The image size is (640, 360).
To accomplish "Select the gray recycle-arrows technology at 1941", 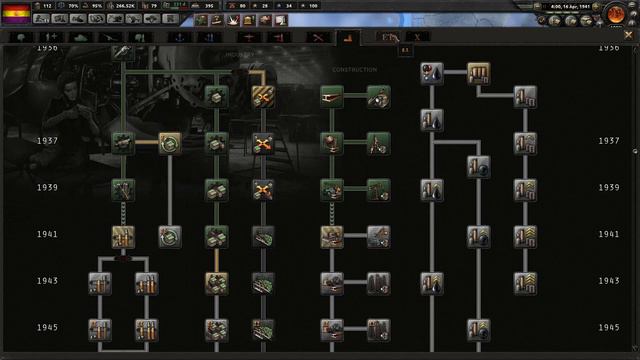I will click(170, 237).
